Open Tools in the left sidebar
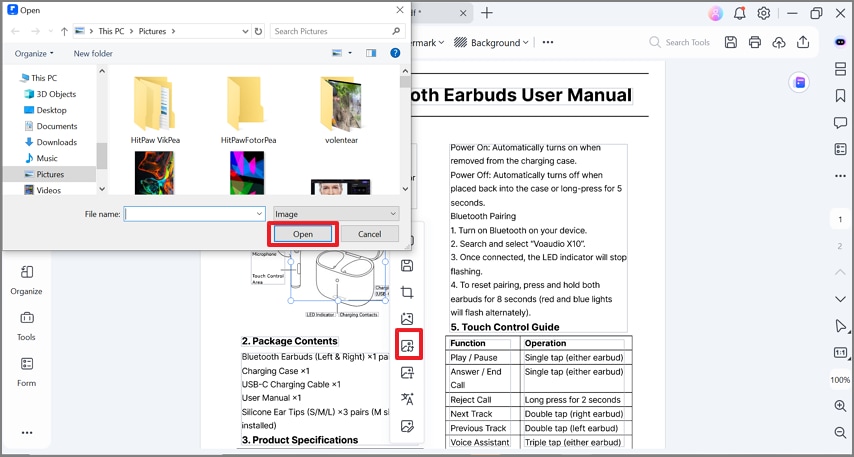This screenshot has width=854, height=457. pyautogui.click(x=26, y=326)
